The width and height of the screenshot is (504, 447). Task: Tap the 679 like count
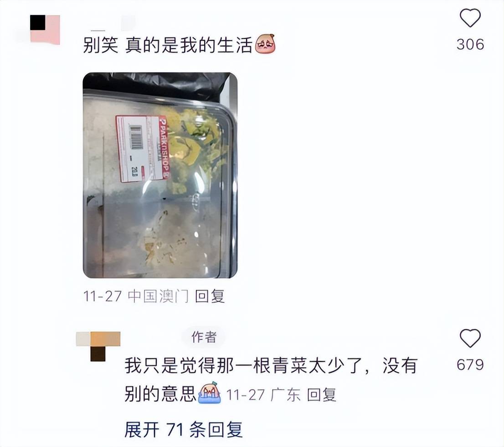pyautogui.click(x=470, y=364)
